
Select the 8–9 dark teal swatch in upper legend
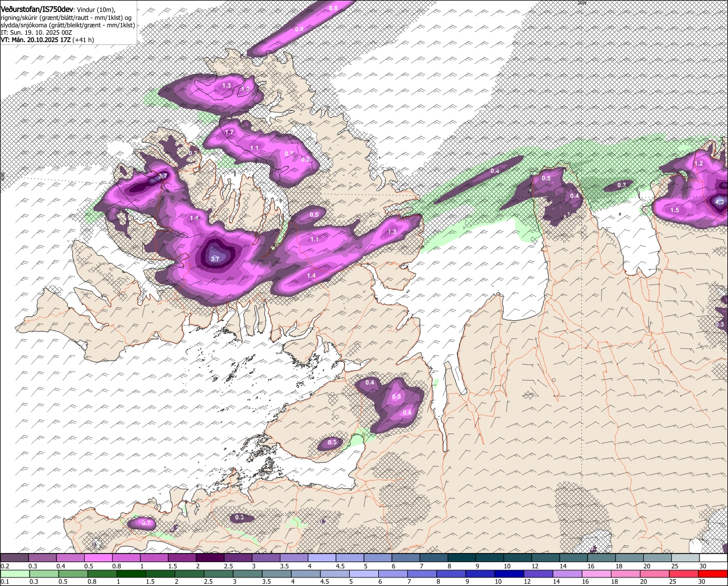pyautogui.click(x=462, y=558)
